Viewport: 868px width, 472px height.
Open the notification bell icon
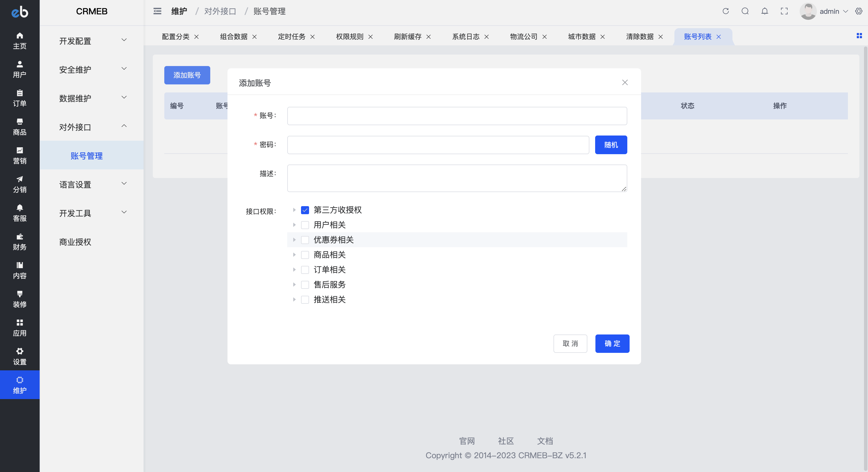click(765, 11)
